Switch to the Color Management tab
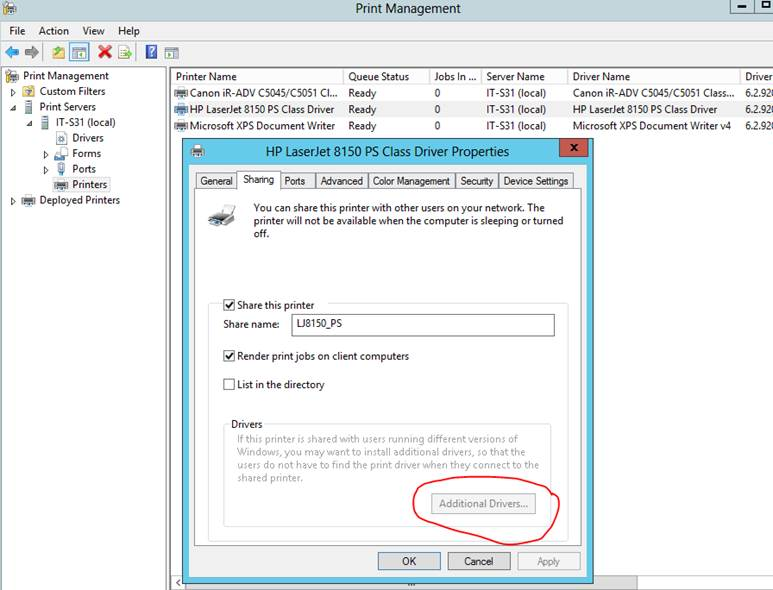 coord(411,181)
